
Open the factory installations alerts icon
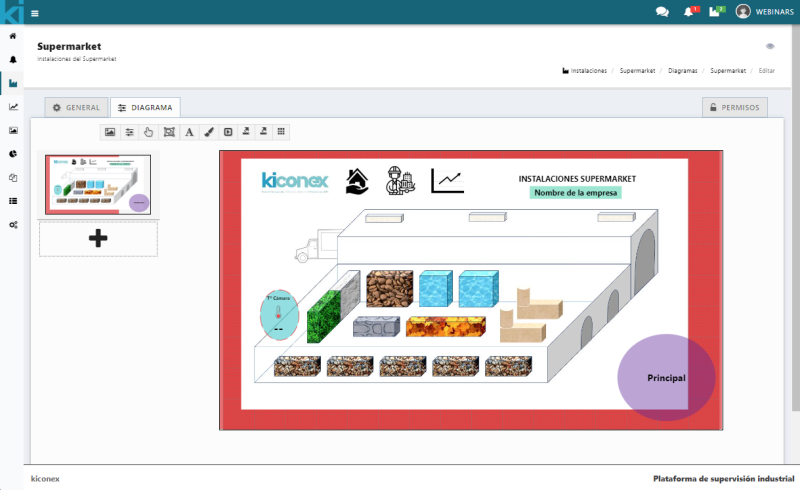tap(715, 12)
